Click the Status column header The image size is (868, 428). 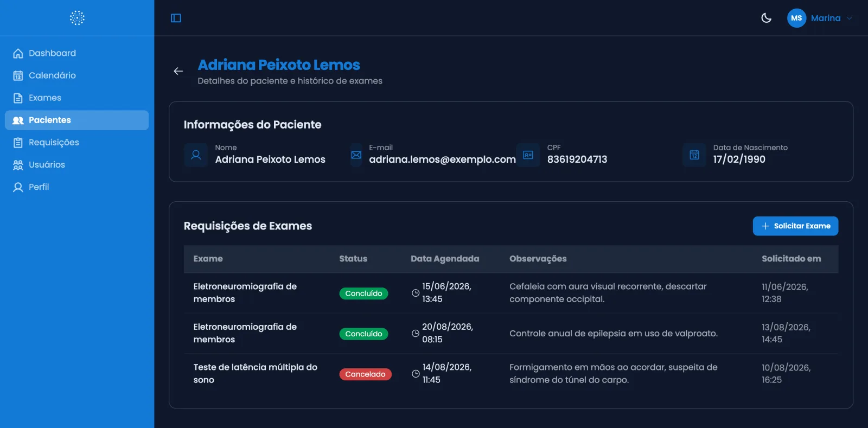tap(353, 259)
